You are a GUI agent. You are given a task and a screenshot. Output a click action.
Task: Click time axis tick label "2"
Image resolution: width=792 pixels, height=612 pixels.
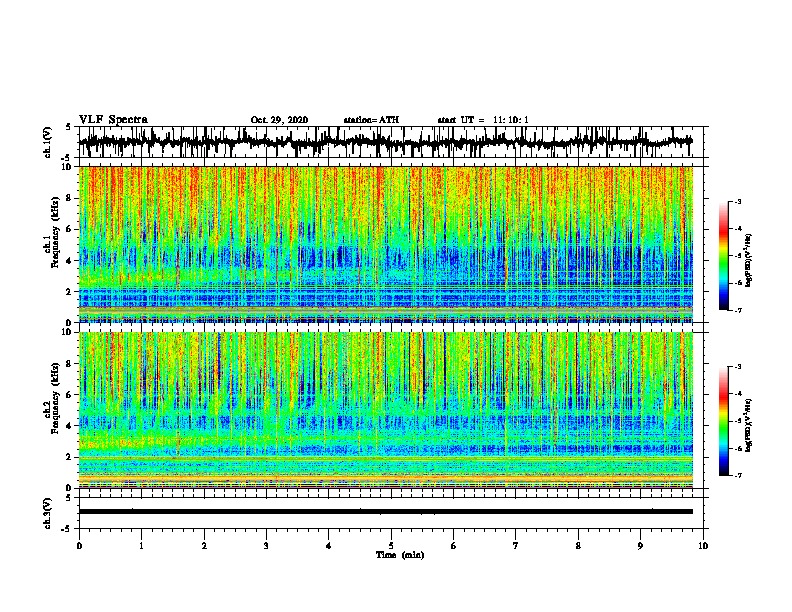point(204,545)
